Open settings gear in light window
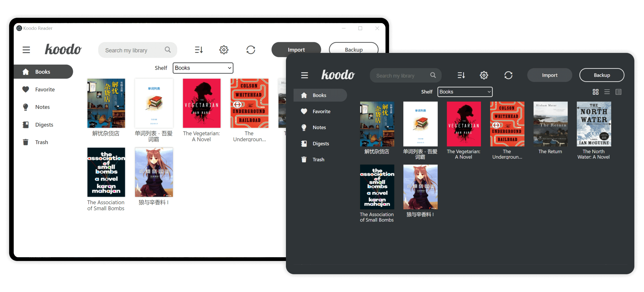Image resolution: width=644 pixels, height=292 pixels. tap(224, 50)
